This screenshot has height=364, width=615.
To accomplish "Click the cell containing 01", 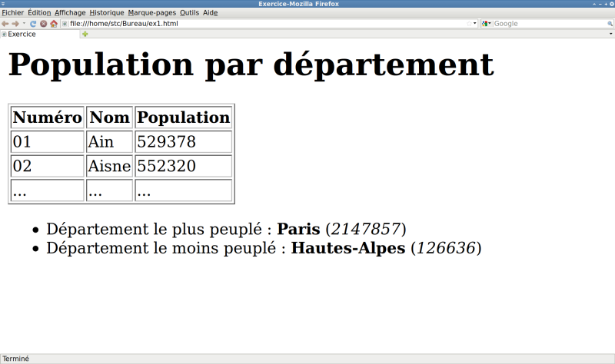I will (x=48, y=141).
